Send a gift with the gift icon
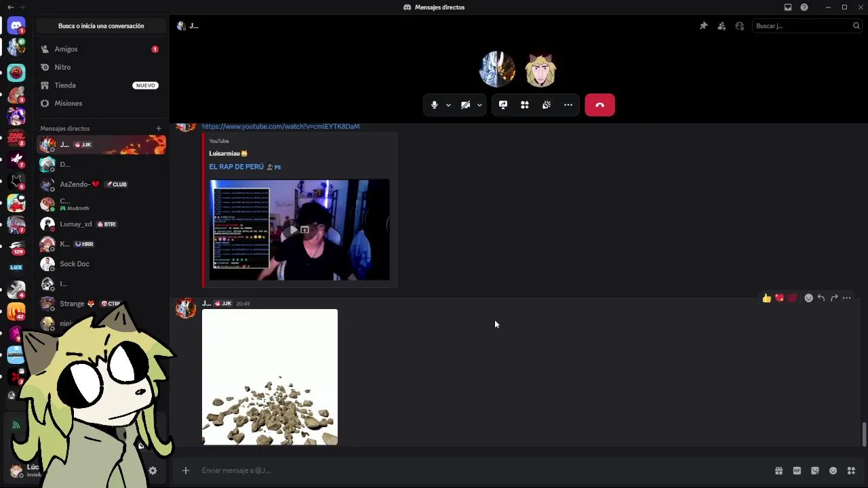 point(778,470)
